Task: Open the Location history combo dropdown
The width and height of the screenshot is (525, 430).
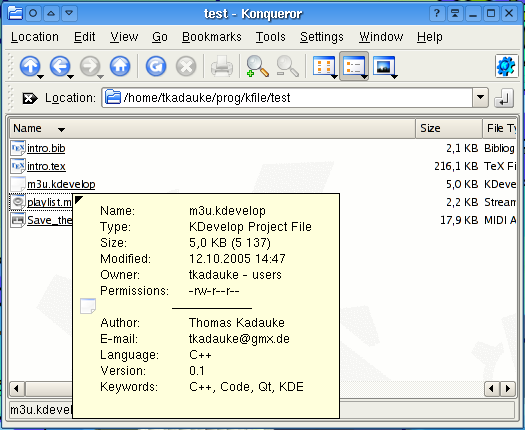Action: [x=480, y=97]
